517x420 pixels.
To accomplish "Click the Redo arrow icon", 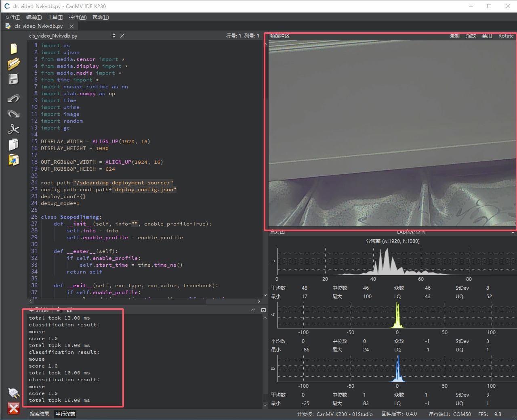I will [13, 114].
